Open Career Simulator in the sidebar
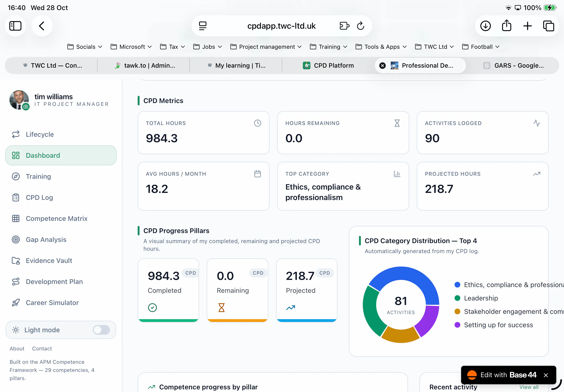 click(x=61, y=303)
